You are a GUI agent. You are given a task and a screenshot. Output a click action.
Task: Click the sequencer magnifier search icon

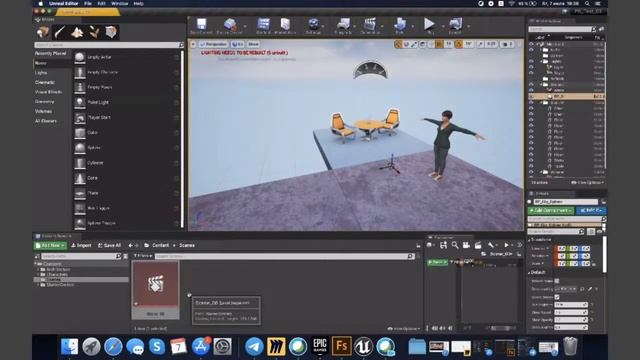(455, 245)
